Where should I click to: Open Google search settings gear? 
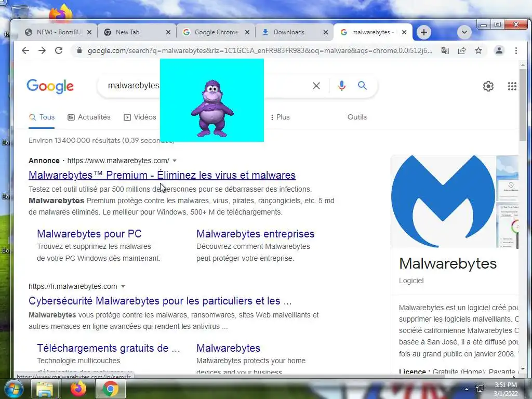coord(488,86)
